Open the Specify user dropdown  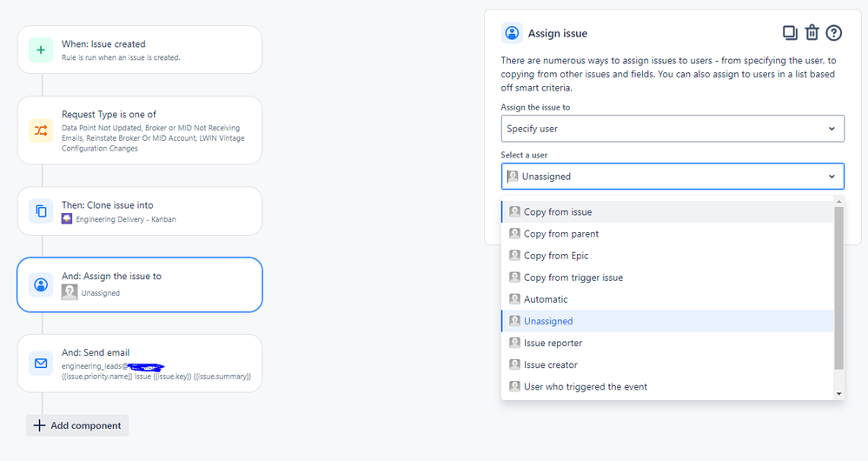[673, 129]
